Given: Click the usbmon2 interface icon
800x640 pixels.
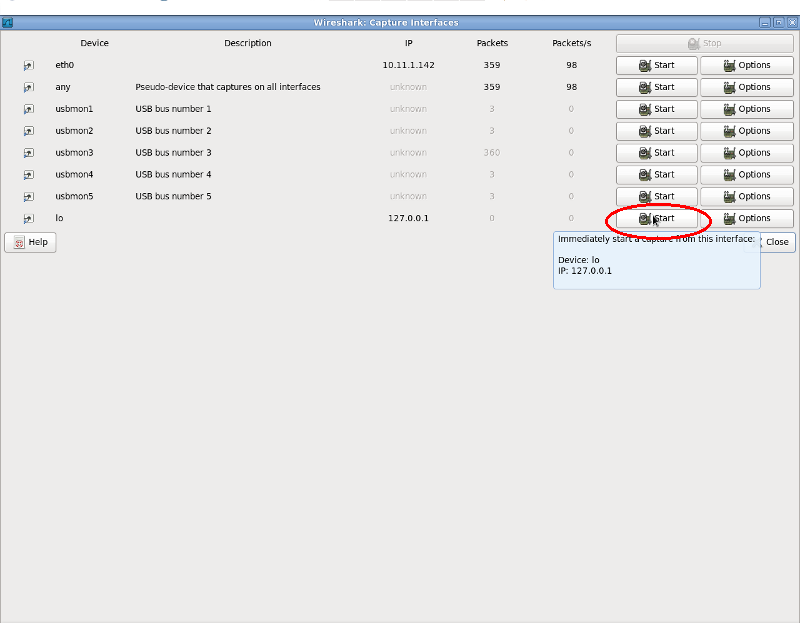Looking at the screenshot, I should [28, 131].
